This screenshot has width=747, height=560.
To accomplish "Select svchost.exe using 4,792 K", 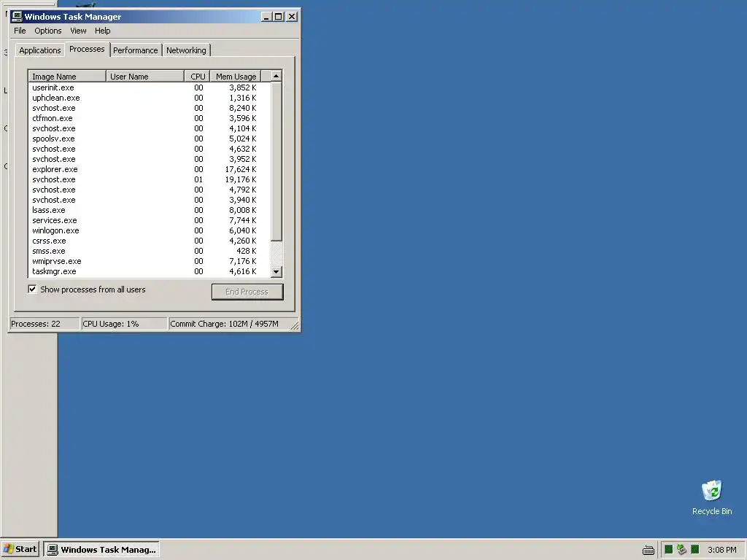I will 149,190.
